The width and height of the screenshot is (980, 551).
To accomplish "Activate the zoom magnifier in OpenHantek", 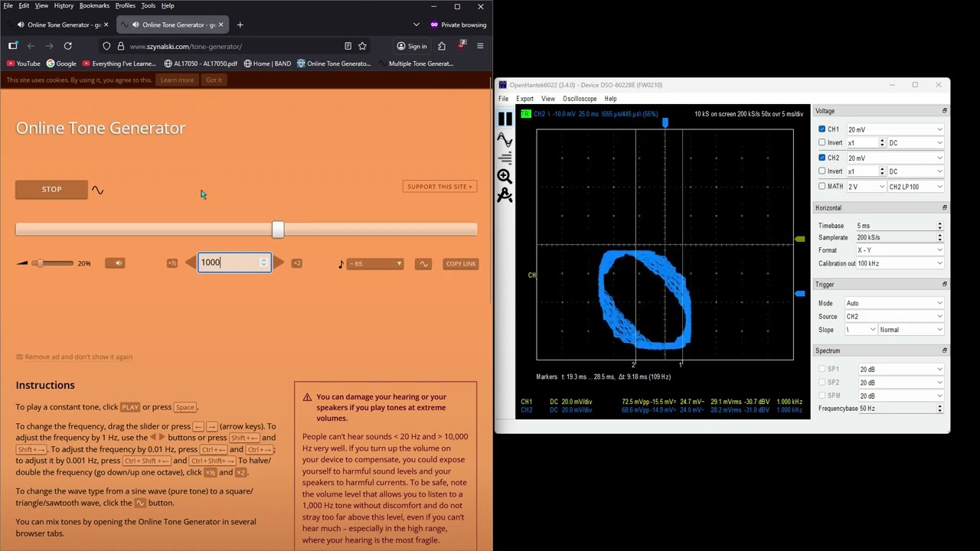I will (505, 177).
